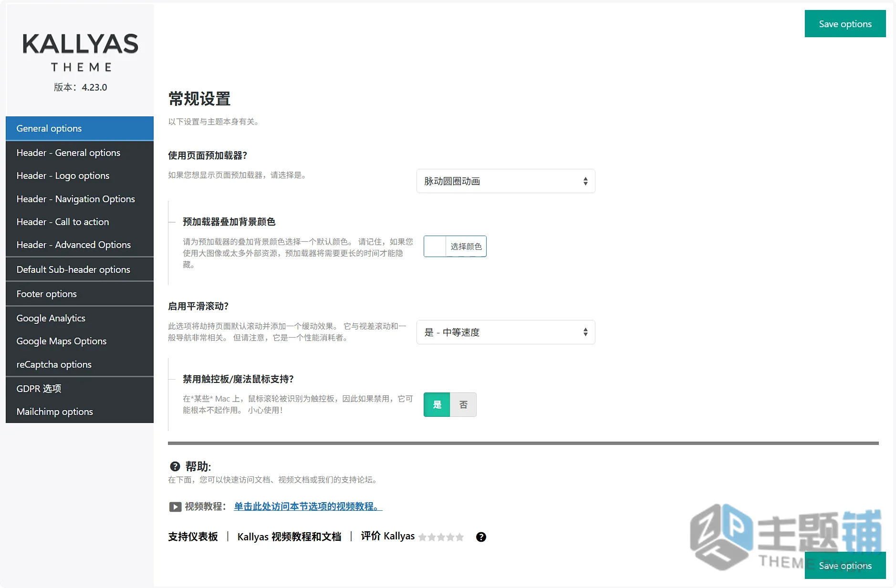
Task: Open Google Analytics settings
Action: tap(80, 318)
